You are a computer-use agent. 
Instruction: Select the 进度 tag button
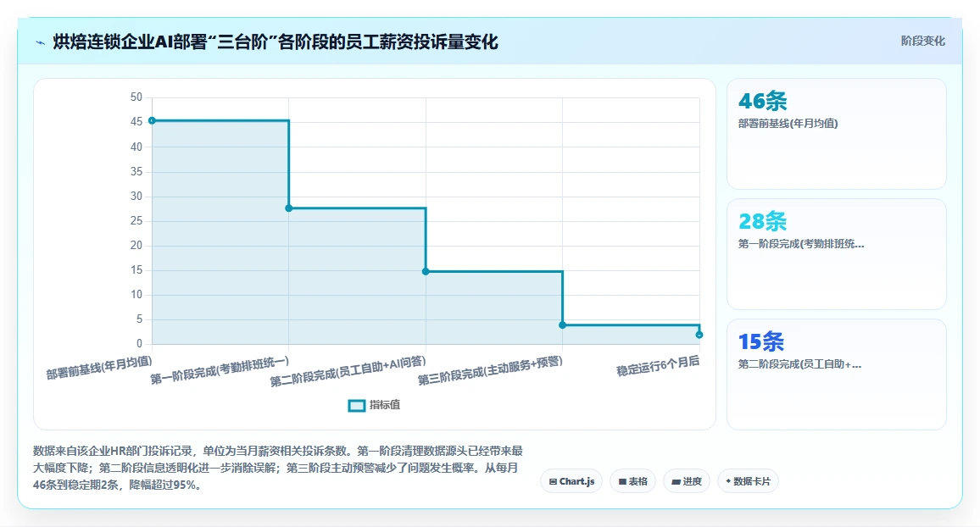(x=686, y=481)
